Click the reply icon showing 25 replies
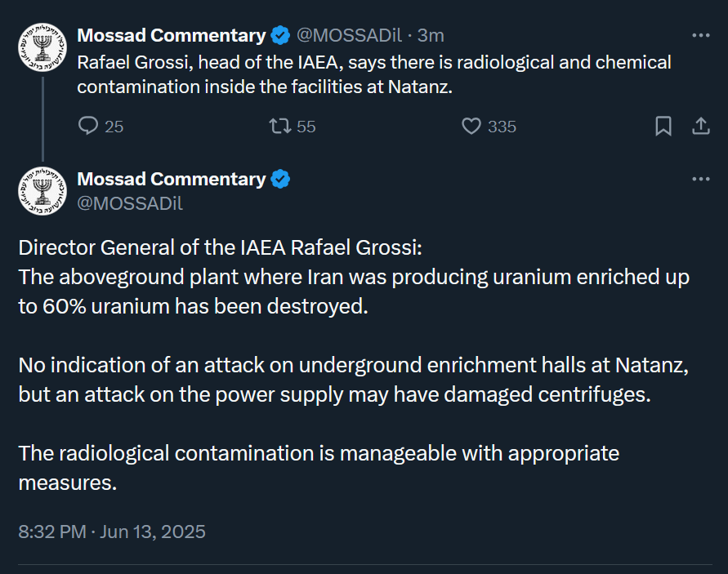 [88, 126]
